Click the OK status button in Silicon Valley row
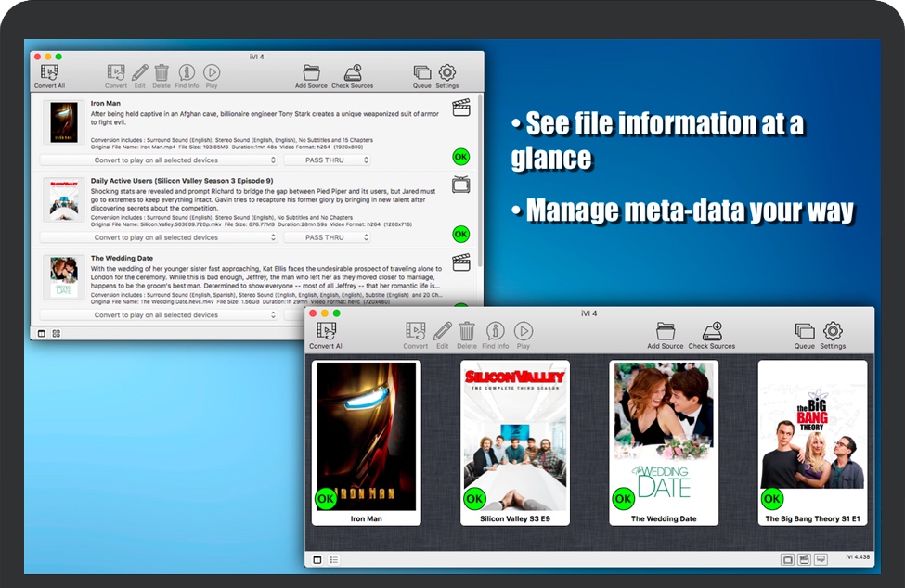This screenshot has width=905, height=588. point(461,234)
